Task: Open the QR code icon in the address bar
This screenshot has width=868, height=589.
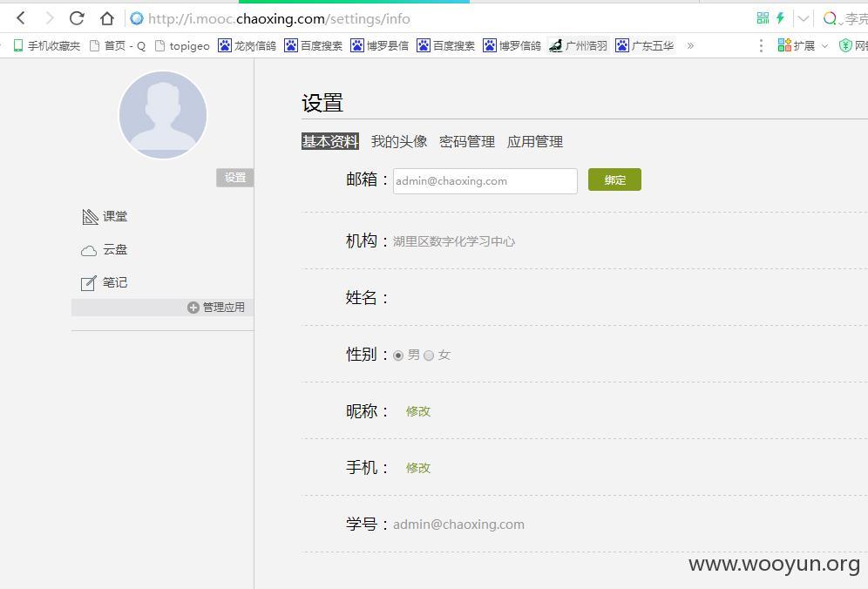Action: click(x=763, y=18)
